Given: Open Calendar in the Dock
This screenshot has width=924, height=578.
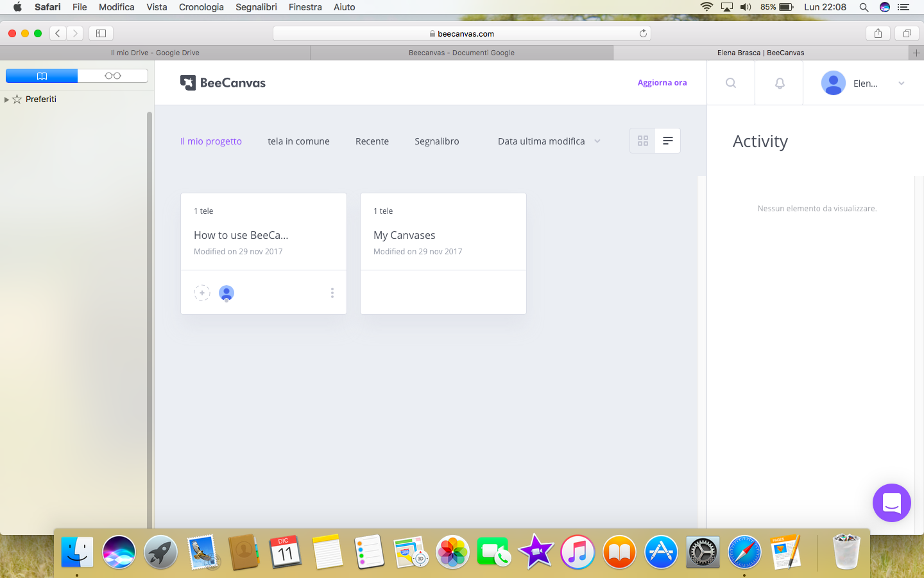Looking at the screenshot, I should click(x=286, y=552).
